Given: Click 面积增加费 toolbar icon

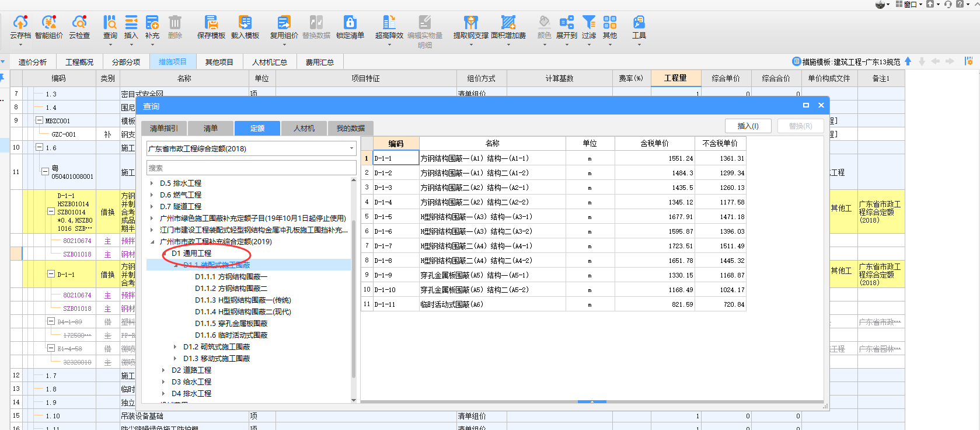Looking at the screenshot, I should (x=508, y=27).
